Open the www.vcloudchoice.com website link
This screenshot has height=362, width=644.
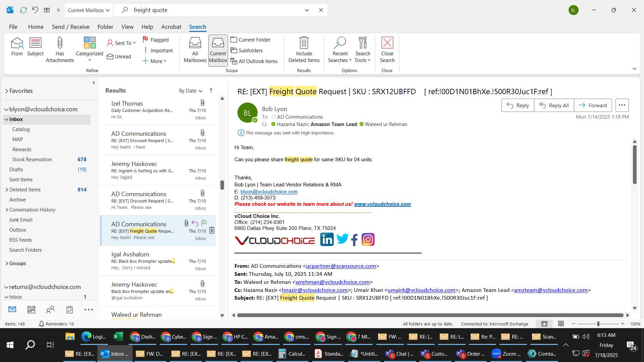(382, 204)
